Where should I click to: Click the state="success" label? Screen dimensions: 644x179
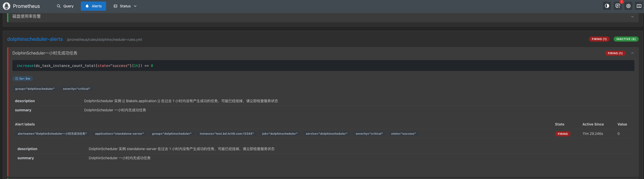pyautogui.click(x=403, y=134)
